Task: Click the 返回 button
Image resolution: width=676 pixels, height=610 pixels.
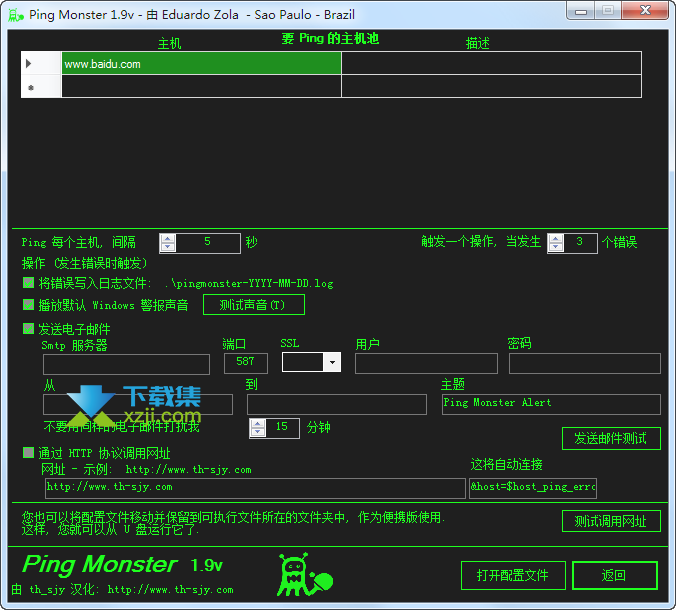Action: click(x=614, y=575)
